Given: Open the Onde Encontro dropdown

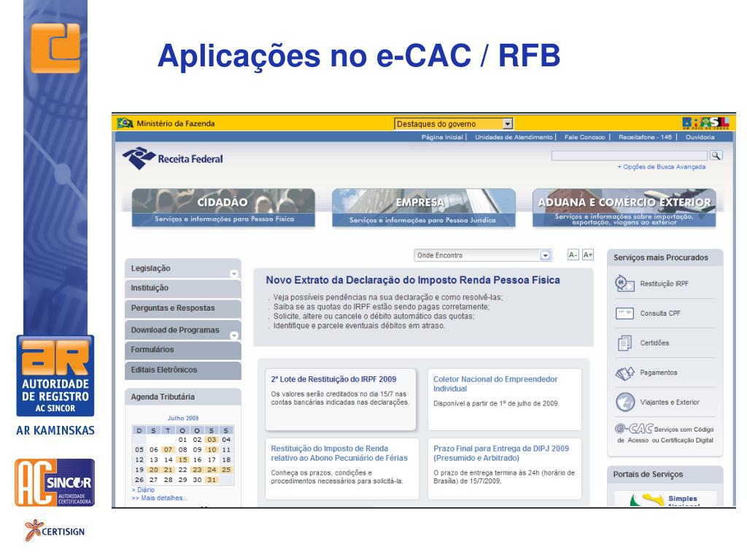Looking at the screenshot, I should (x=483, y=255).
